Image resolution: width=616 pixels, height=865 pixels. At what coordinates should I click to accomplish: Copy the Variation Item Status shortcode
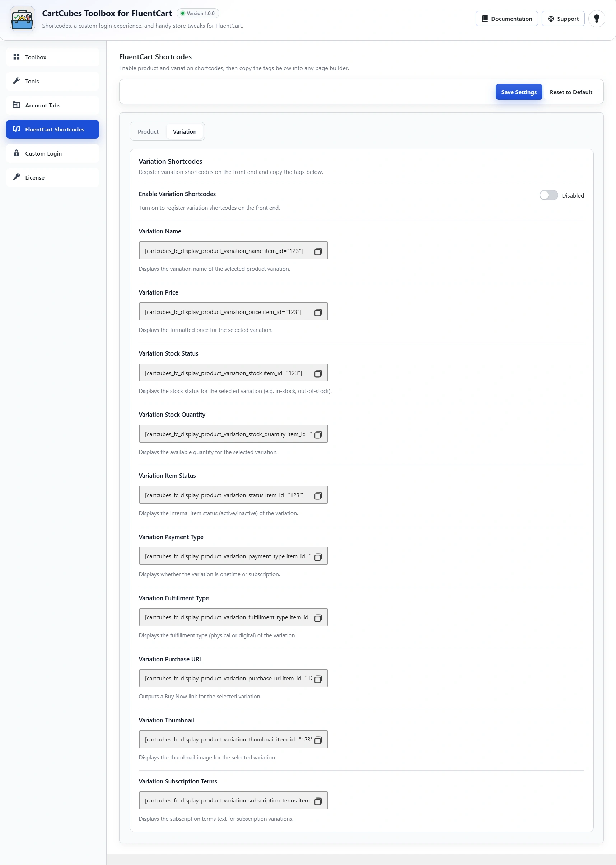point(318,496)
